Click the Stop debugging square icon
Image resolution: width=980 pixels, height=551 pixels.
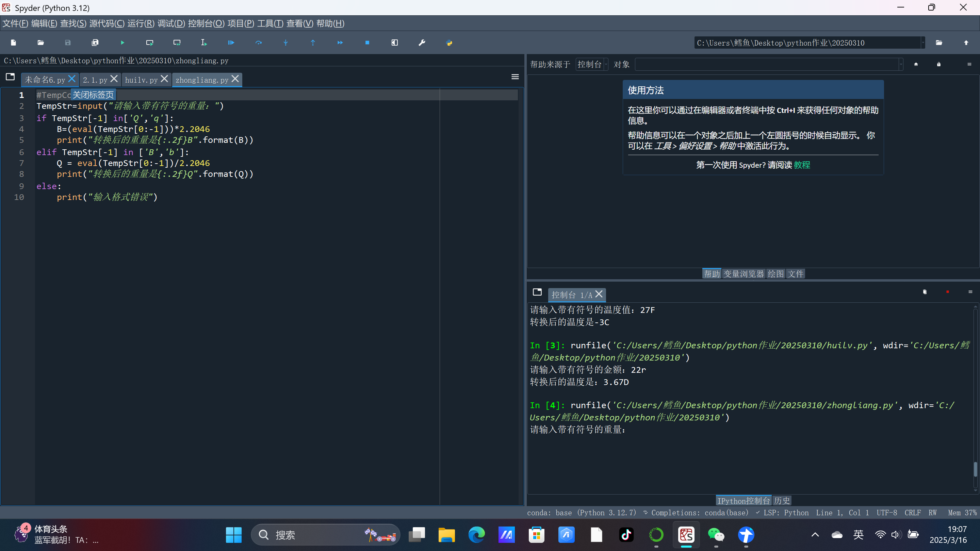click(367, 43)
